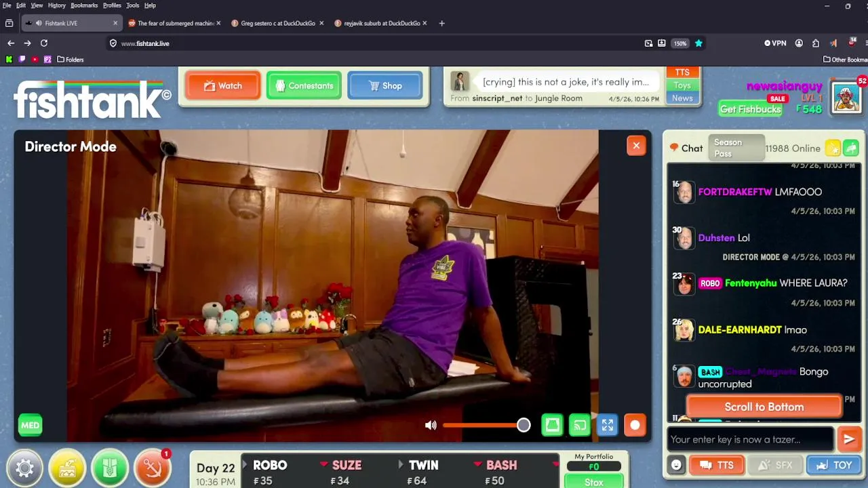Enter fullscreen on the video player
Screen dimensions: 868x488
608,425
